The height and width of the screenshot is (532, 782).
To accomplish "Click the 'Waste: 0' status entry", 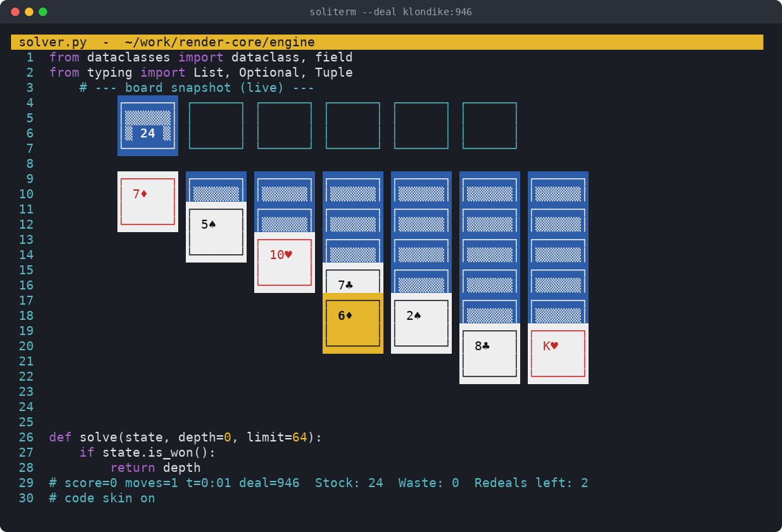I will pos(429,483).
